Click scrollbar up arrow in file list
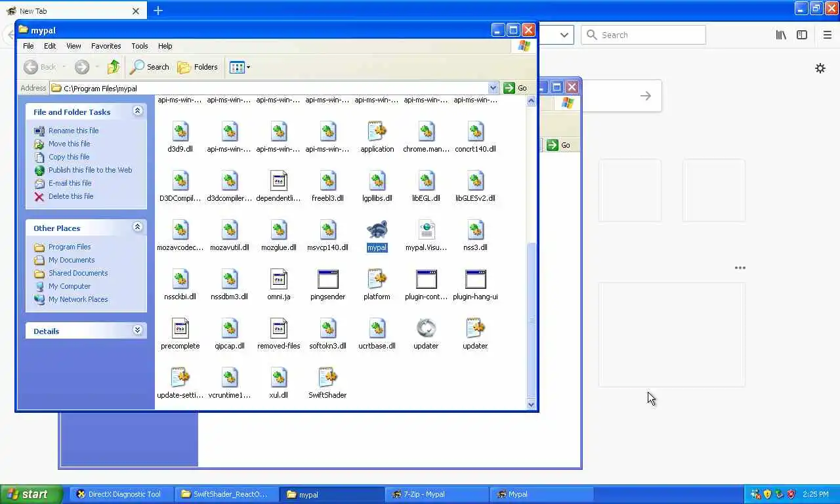Image resolution: width=840 pixels, height=504 pixels. click(x=532, y=101)
